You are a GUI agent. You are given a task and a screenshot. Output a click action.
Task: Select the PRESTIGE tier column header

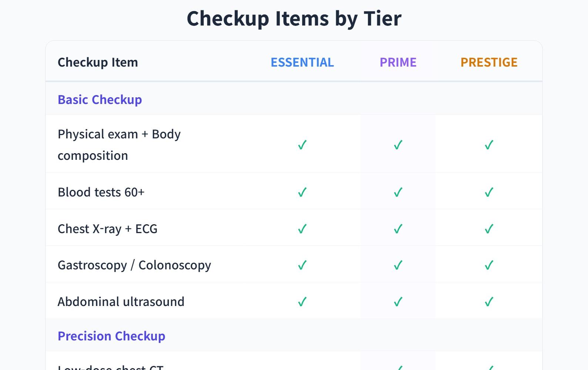[x=489, y=62]
